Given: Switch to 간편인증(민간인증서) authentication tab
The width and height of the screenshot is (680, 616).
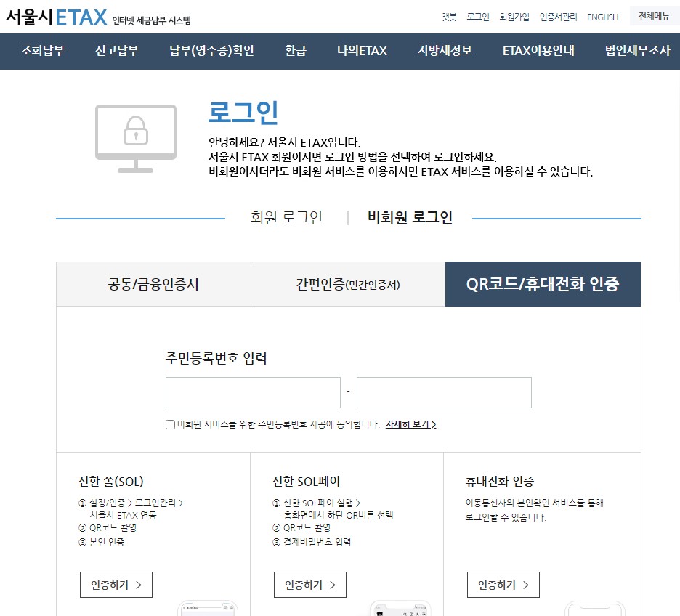Looking at the screenshot, I should 347,285.
